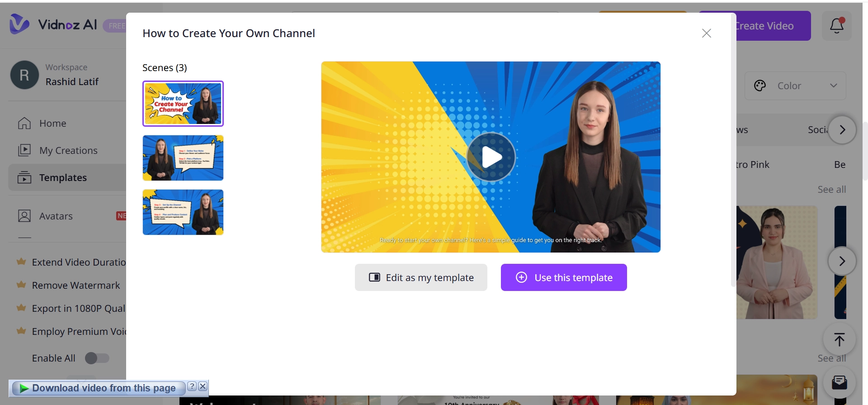Viewport: 868px width, 405px height.
Task: Open the chat message icon
Action: [x=839, y=382]
